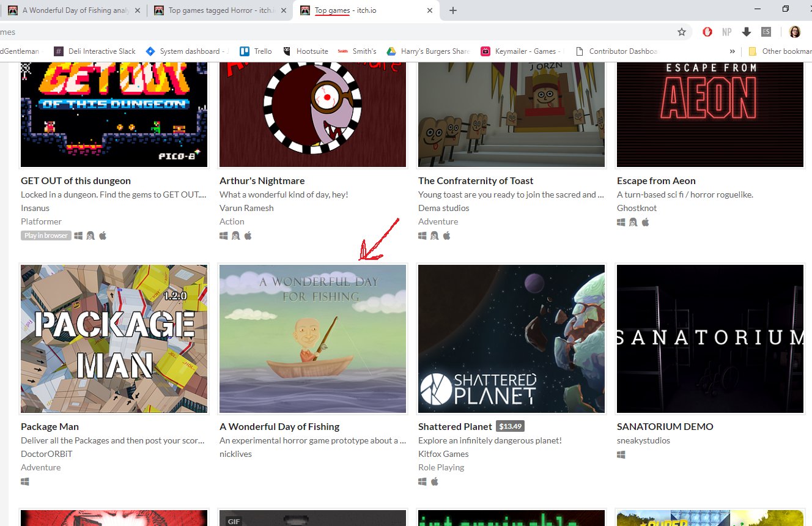The image size is (812, 526).
Task: Open A Wonderful Day for Fishing cover image
Action: coord(313,339)
